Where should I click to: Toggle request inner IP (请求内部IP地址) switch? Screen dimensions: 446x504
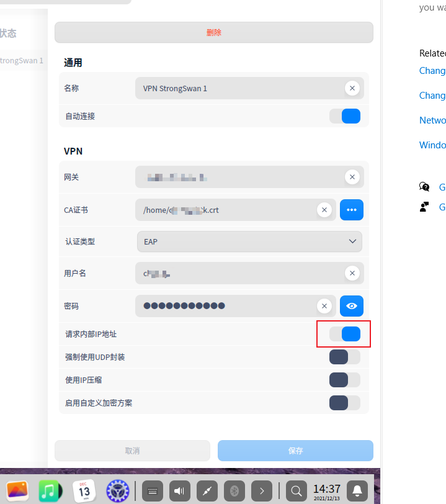pos(345,334)
